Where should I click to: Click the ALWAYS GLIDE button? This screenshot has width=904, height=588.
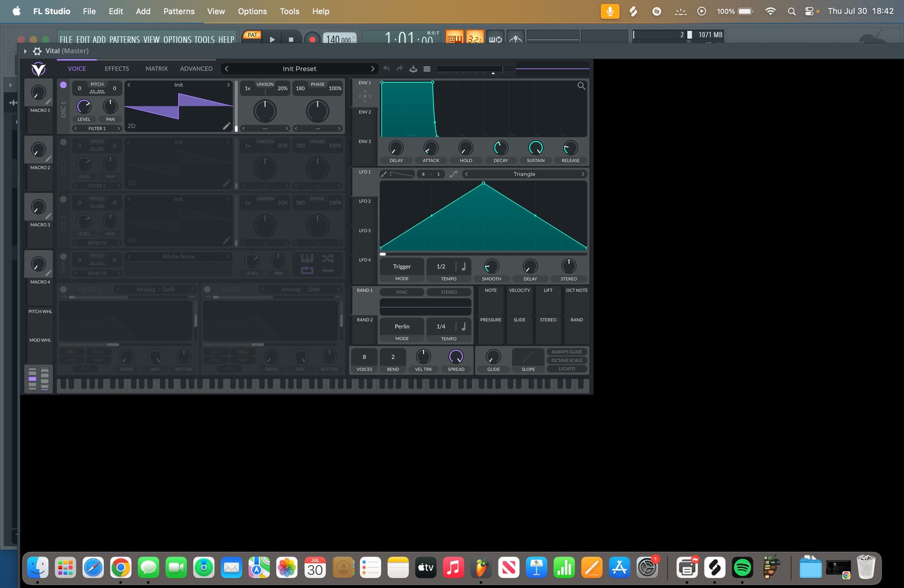click(567, 352)
